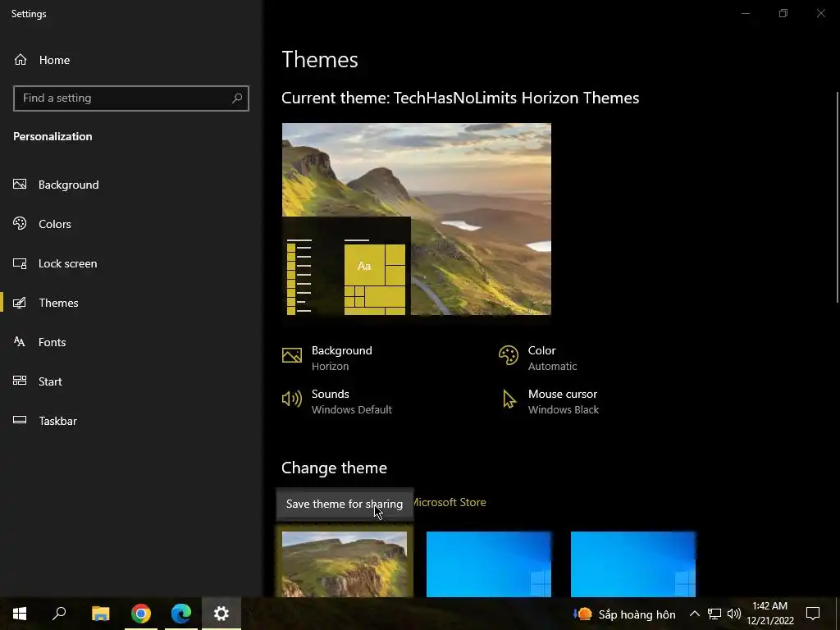This screenshot has height=630, width=840.
Task: Close the Settings window
Action: [820, 13]
